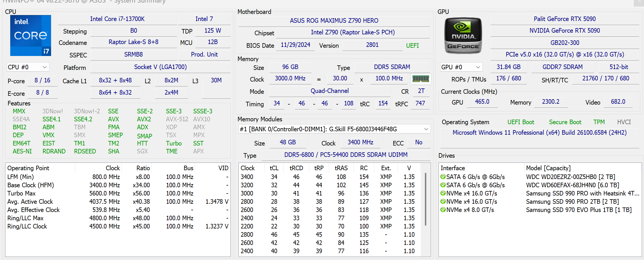The width and height of the screenshot is (644, 260).
Task: Open the GPU #0 selector dropdown
Action: 461,67
